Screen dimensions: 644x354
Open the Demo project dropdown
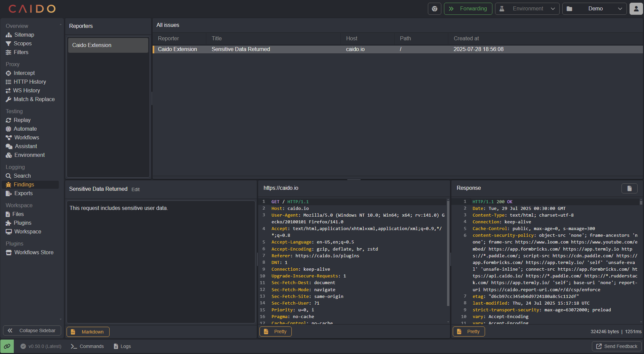(x=594, y=9)
